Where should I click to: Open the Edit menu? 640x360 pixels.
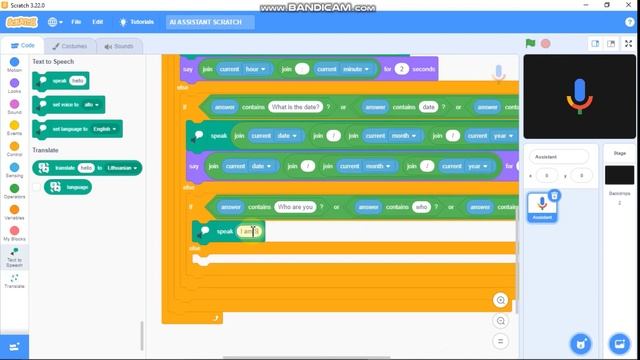pyautogui.click(x=98, y=22)
